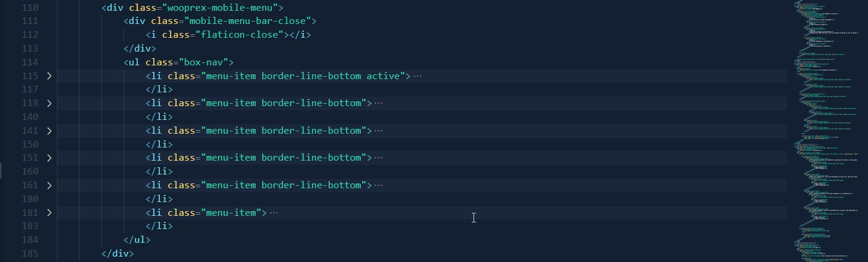
Task: Expand the last menu-item fold at line 181
Action: point(49,212)
